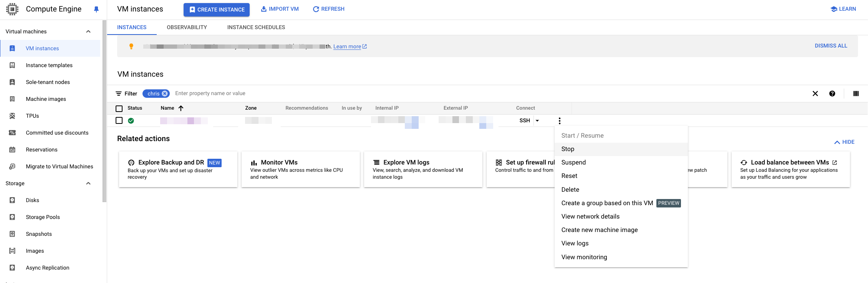868x283 pixels.
Task: Switch to the OBSERVABILITY tab
Action: (187, 27)
